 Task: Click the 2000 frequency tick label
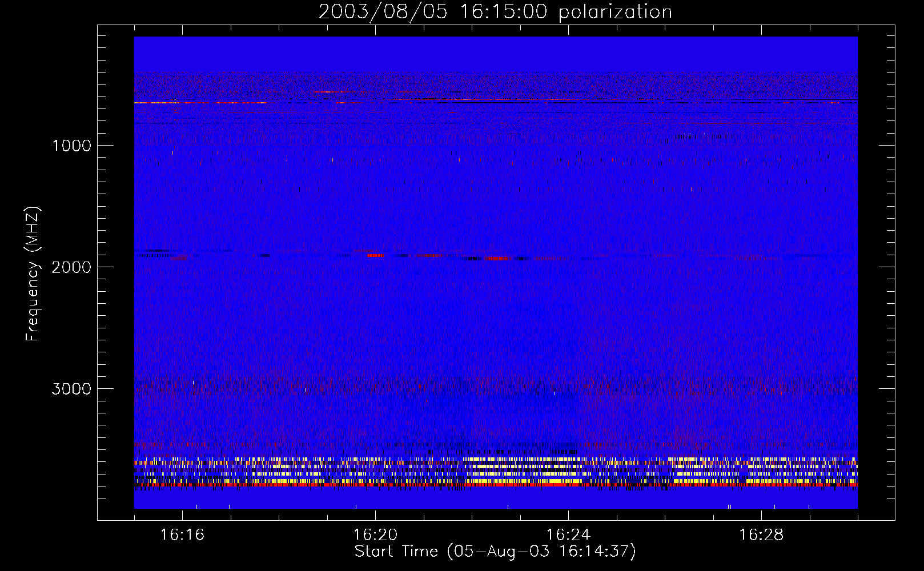(x=71, y=267)
